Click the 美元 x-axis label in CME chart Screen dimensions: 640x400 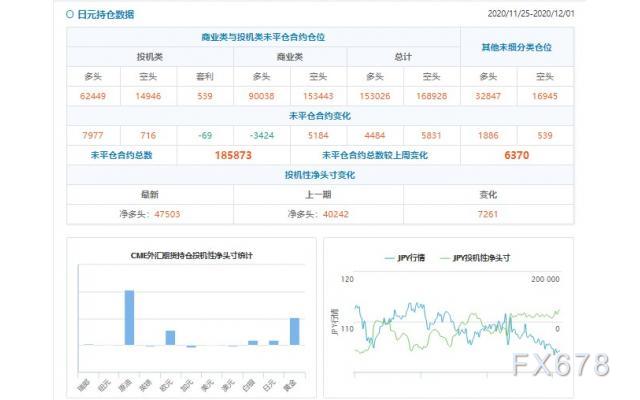click(x=208, y=385)
